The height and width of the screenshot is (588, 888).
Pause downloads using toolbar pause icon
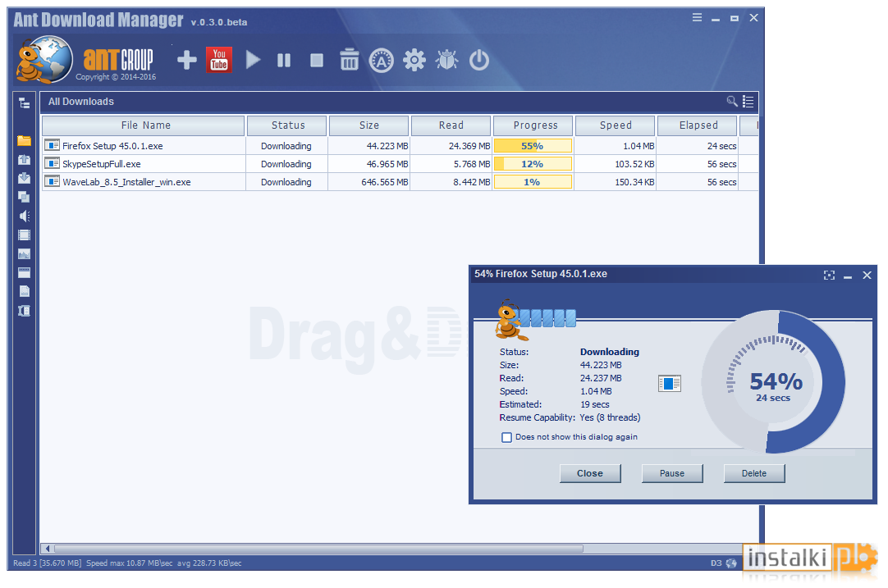click(284, 60)
